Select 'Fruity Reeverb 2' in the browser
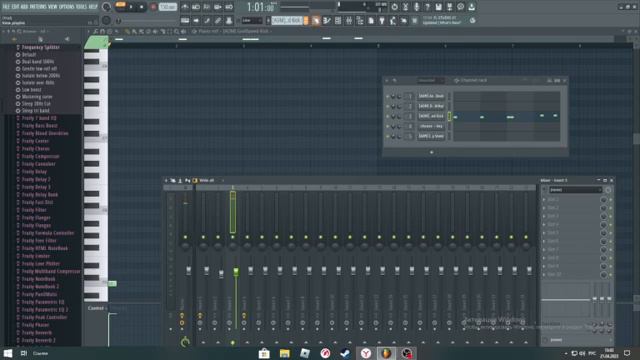 click(x=38, y=340)
